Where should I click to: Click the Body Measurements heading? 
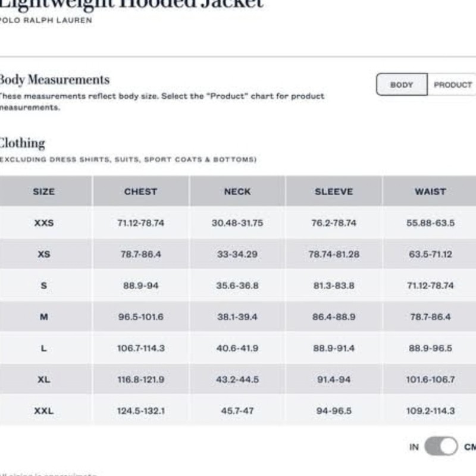click(x=55, y=80)
